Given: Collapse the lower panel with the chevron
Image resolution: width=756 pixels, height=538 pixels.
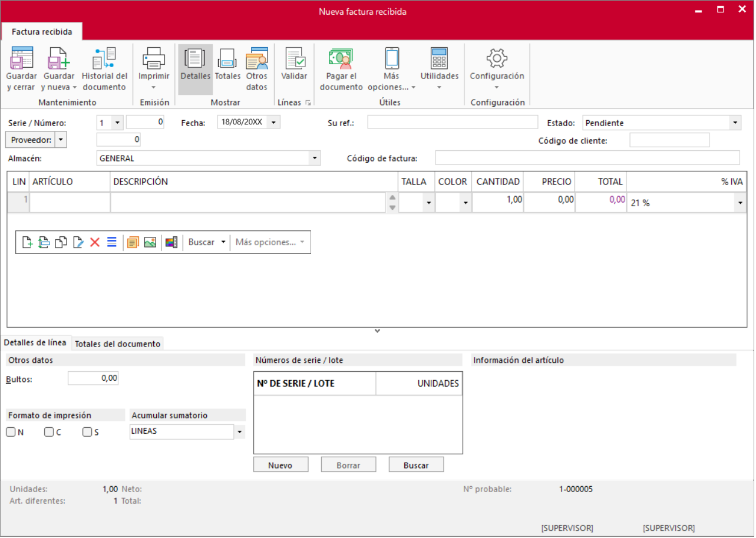Looking at the screenshot, I should [378, 331].
